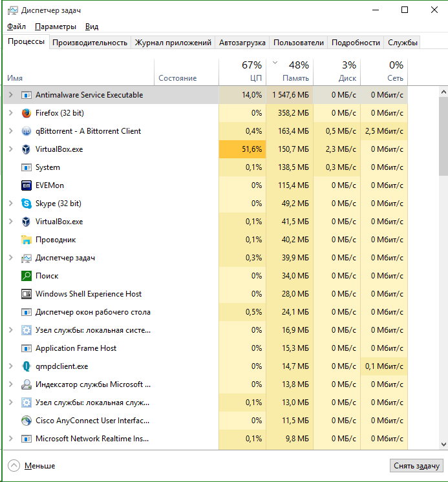The image size is (448, 482).
Task: Sort by the ЦП column header
Action: click(242, 72)
